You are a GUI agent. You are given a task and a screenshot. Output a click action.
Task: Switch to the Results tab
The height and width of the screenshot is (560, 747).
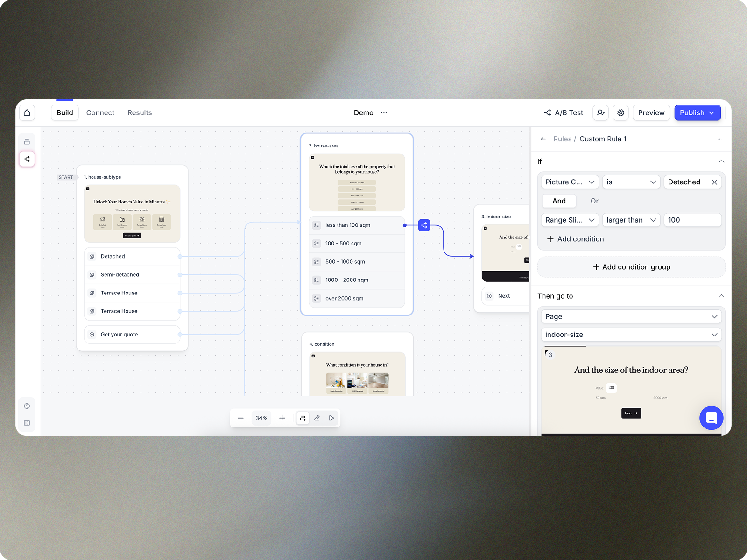(x=140, y=113)
